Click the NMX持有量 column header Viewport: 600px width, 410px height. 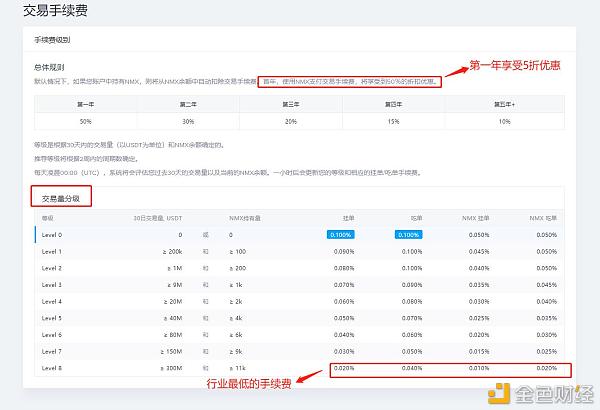(245, 218)
